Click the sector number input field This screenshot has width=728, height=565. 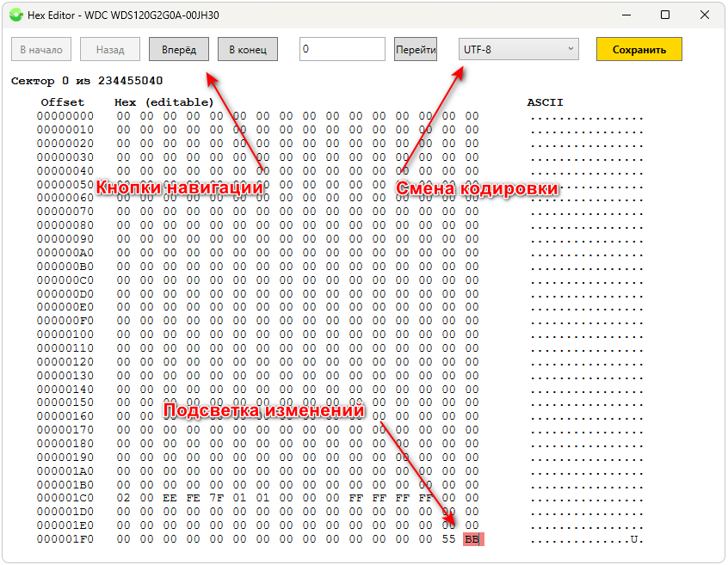342,50
